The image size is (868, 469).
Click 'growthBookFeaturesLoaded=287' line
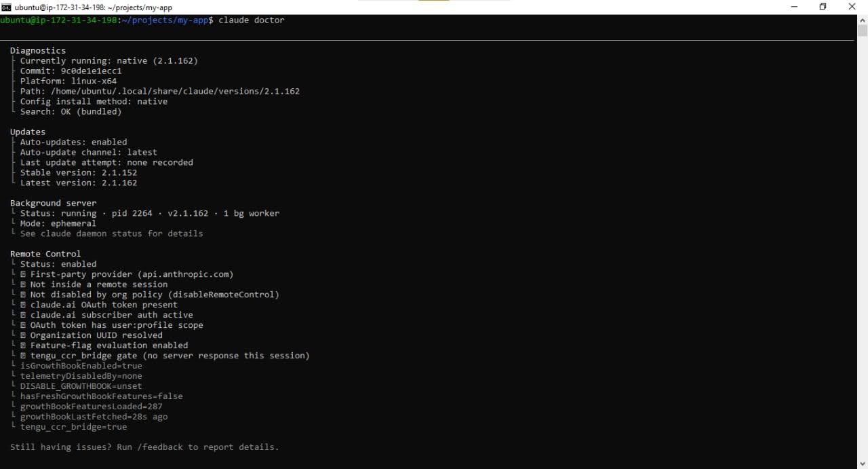[x=91, y=407]
